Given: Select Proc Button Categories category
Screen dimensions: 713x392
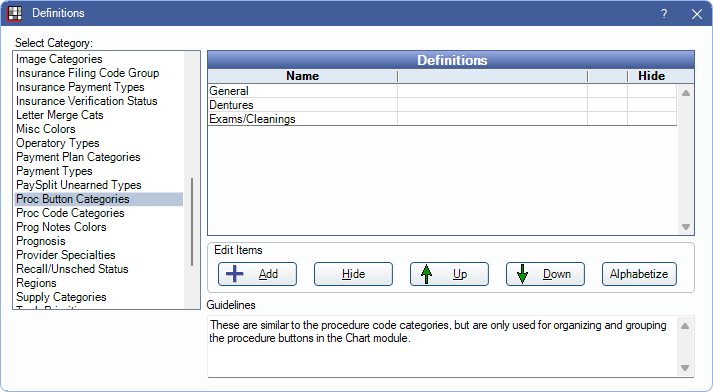Looking at the screenshot, I should click(99, 199).
